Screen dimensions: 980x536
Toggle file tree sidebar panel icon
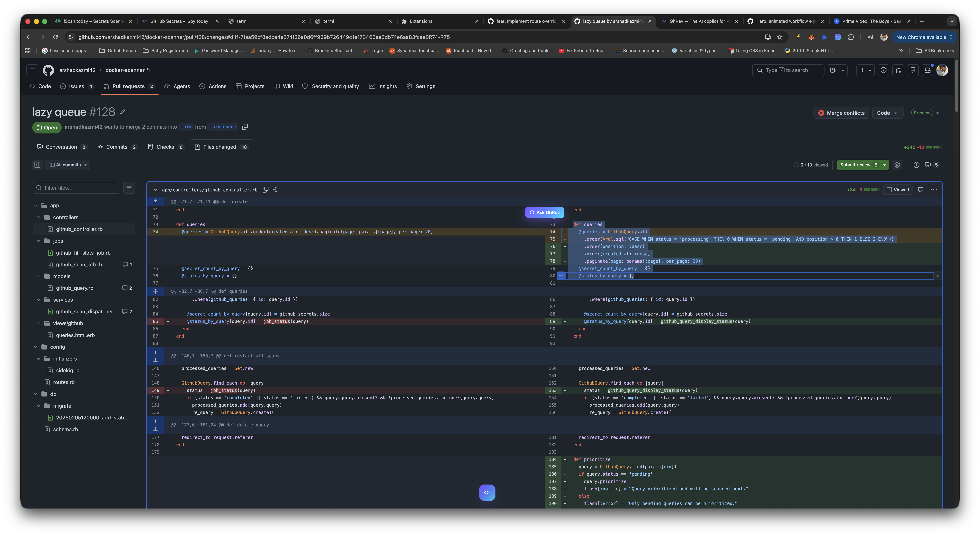pos(37,165)
